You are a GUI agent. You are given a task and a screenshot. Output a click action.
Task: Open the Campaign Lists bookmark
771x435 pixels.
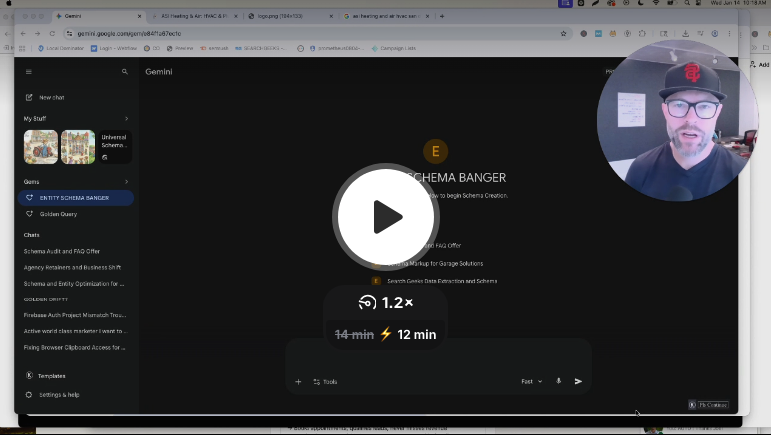[x=394, y=48]
